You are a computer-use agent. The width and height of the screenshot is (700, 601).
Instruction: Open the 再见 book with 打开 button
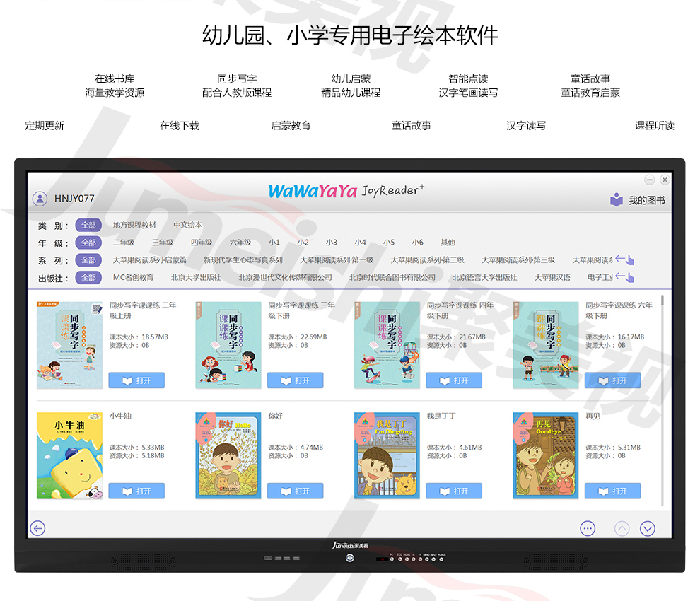[x=612, y=491]
